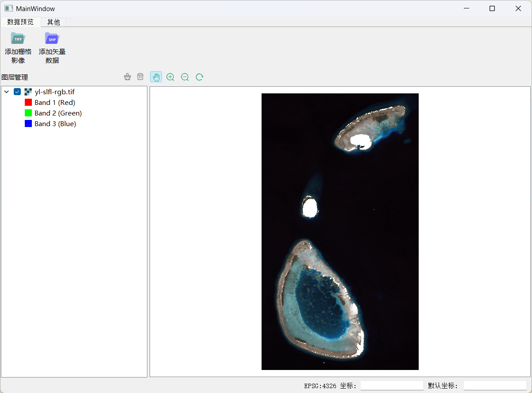Screen dimensions: 532x393
Task: Click the trash can delete layer icon
Action: pos(140,77)
